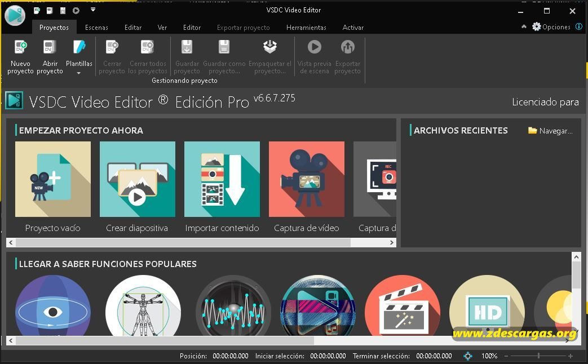Viewport: 588px width, 364px height.
Task: Open the Activar tab
Action: tap(353, 28)
